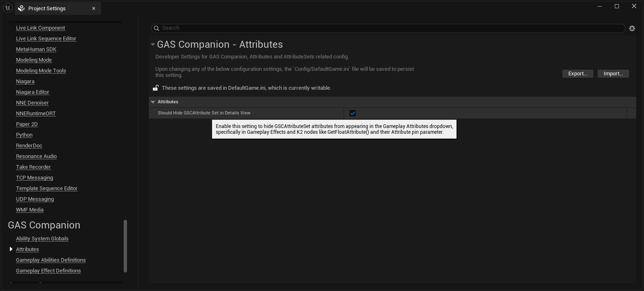This screenshot has width=644, height=291.
Task: Click the sidebar vertical scrollbar
Action: point(125,246)
